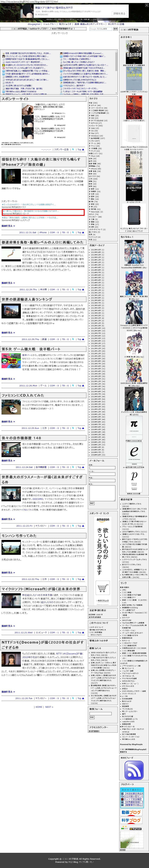149x868 pixels.
Task: Open the π book cover image
Action: [134, 424]
